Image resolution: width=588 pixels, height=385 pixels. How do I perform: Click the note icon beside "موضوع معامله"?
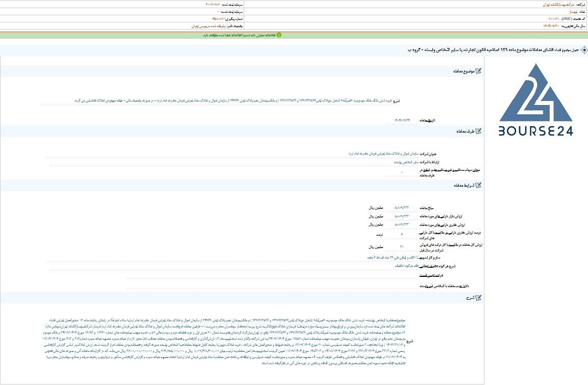[x=478, y=71]
